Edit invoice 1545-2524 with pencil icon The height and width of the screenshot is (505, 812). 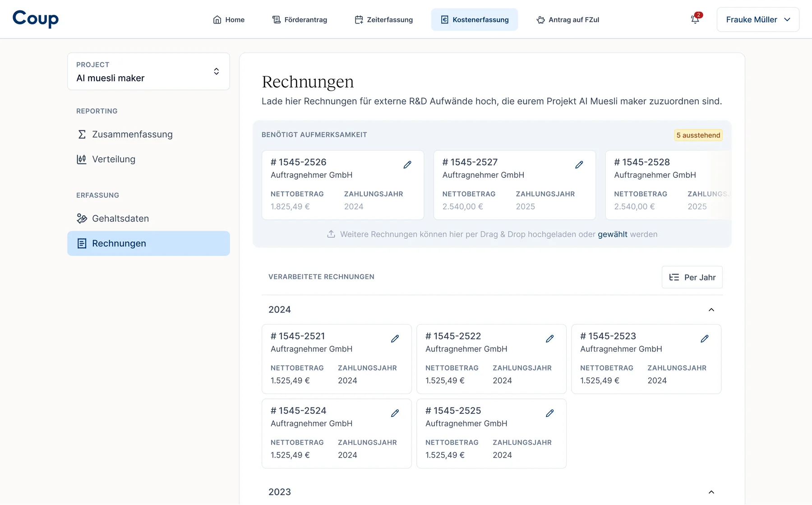[395, 413]
